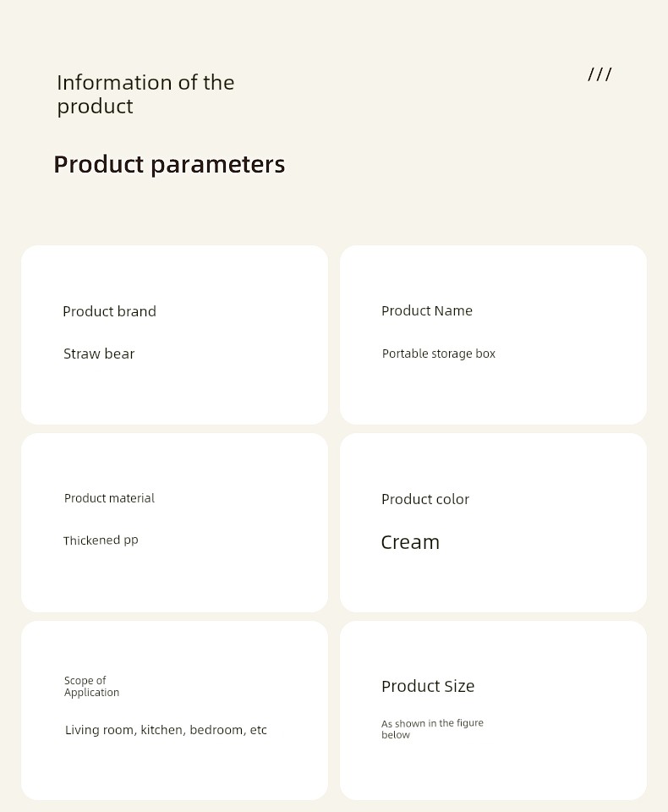Image resolution: width=668 pixels, height=812 pixels.
Task: Click the "Product material" label
Action: coord(109,498)
